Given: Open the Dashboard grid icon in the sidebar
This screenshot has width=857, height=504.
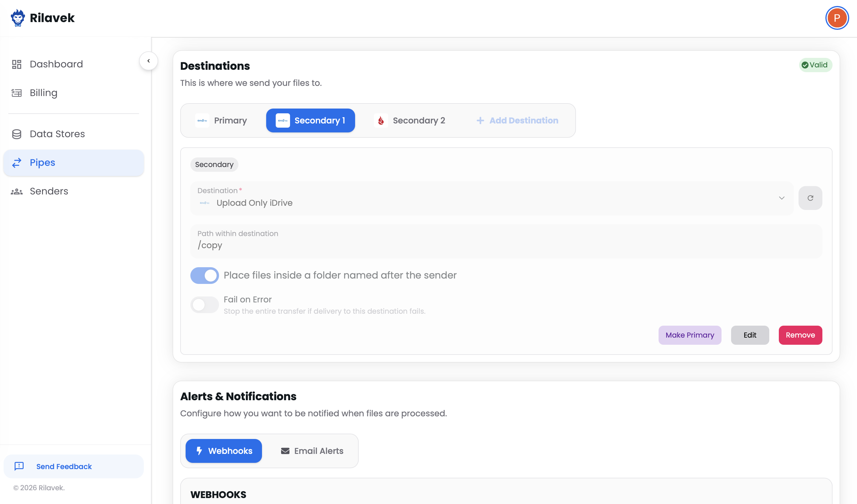Looking at the screenshot, I should [x=17, y=64].
